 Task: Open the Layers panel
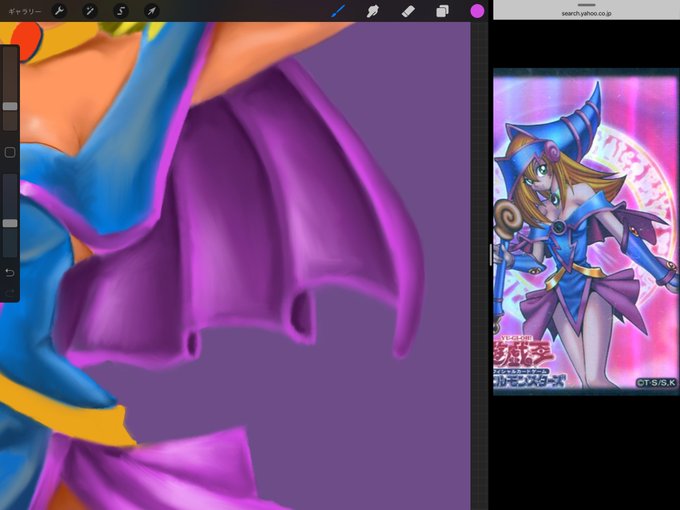point(442,11)
